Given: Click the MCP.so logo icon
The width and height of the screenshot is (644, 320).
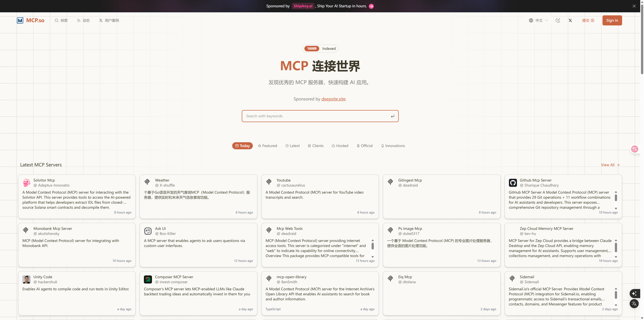Looking at the screenshot, I should click(20, 20).
